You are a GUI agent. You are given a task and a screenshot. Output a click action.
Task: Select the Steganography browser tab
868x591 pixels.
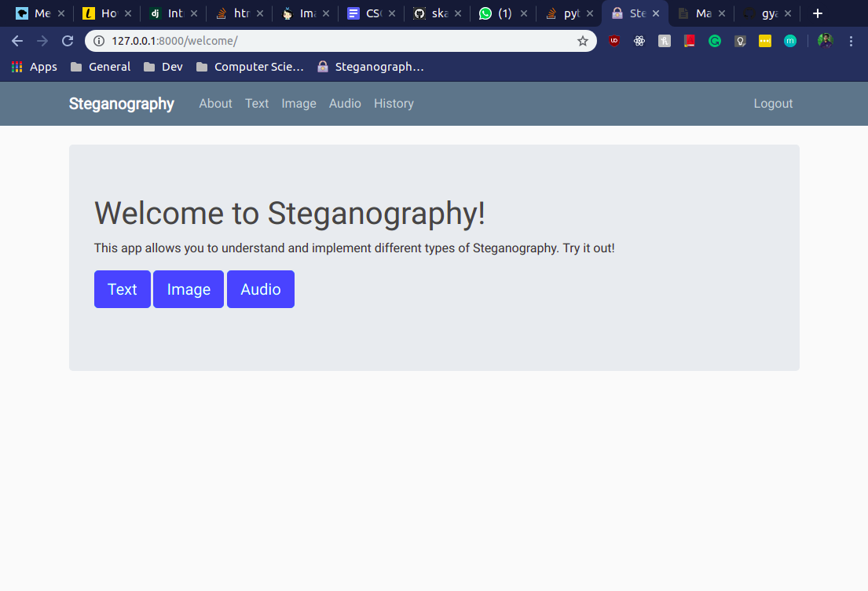(633, 13)
